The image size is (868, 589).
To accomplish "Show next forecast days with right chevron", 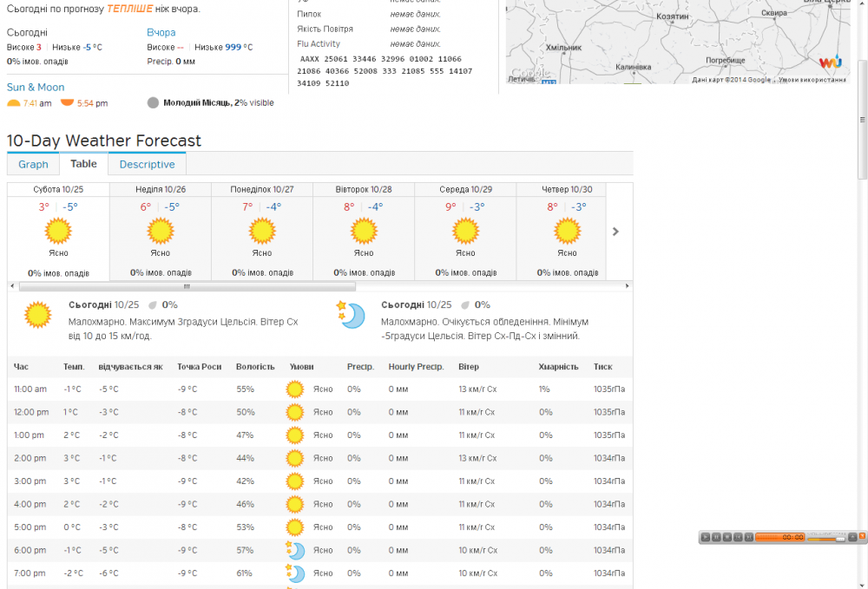I will click(x=615, y=232).
